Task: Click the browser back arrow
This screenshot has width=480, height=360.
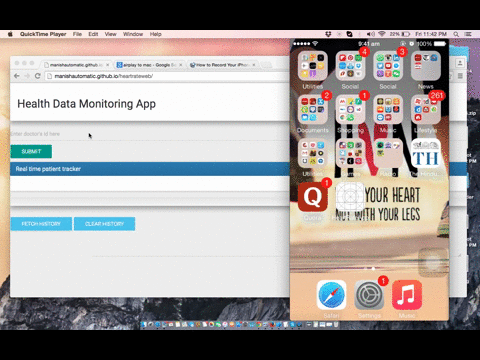Action: coord(17,76)
